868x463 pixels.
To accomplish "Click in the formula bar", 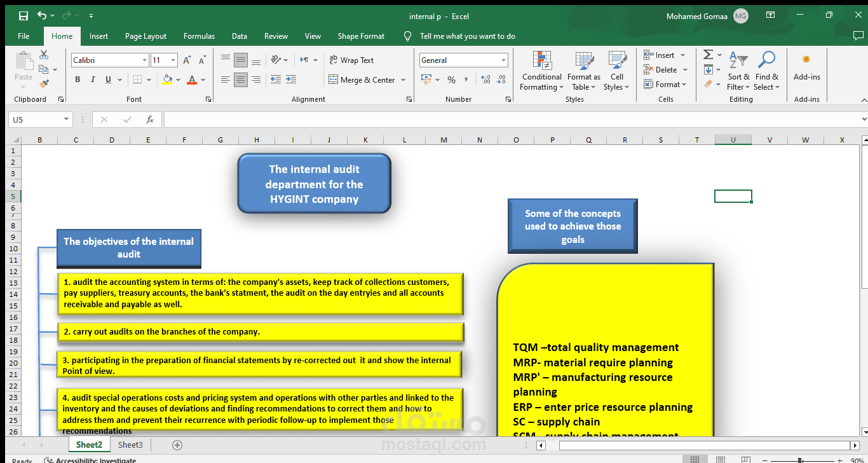I will [x=512, y=120].
